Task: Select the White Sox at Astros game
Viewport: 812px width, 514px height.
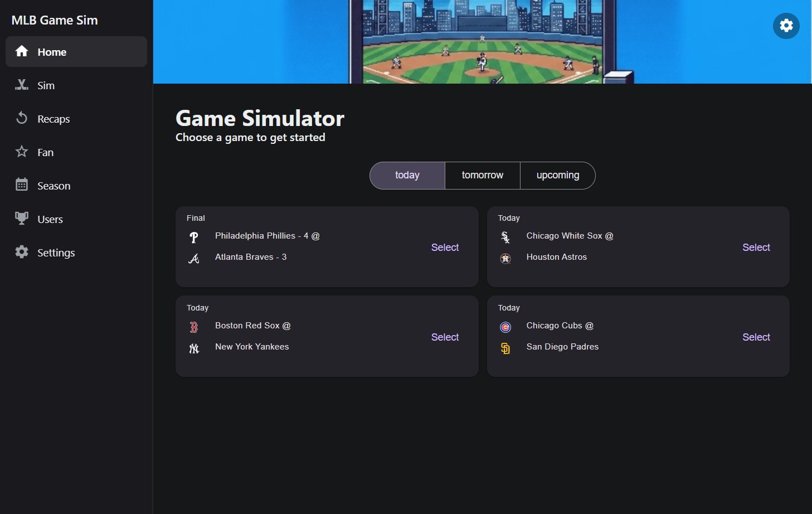Action: click(756, 248)
